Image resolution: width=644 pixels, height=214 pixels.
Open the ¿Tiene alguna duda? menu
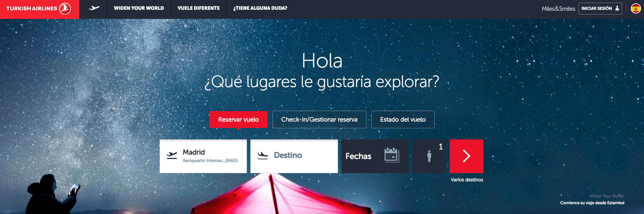260,8
